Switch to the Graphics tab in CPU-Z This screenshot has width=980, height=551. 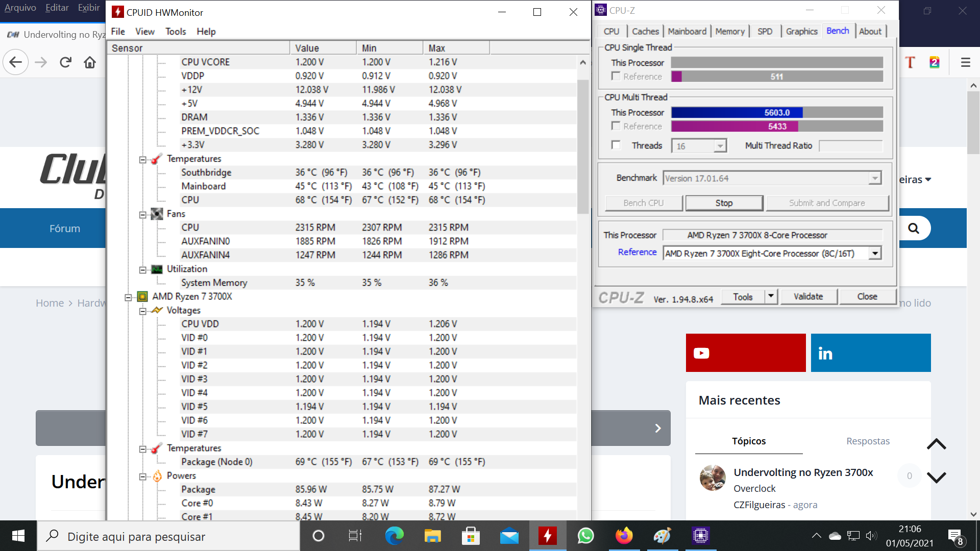[x=801, y=31]
